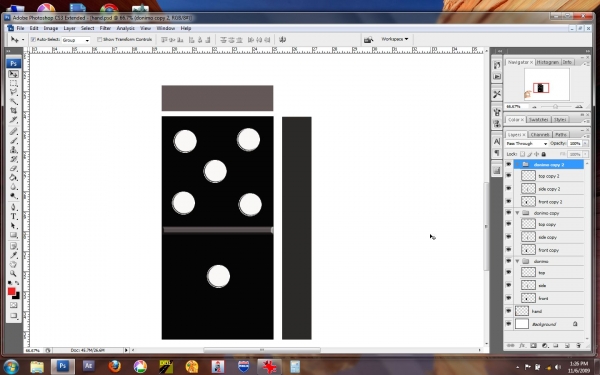
Task: Select the Eyedropper tool
Action: (x=13, y=255)
